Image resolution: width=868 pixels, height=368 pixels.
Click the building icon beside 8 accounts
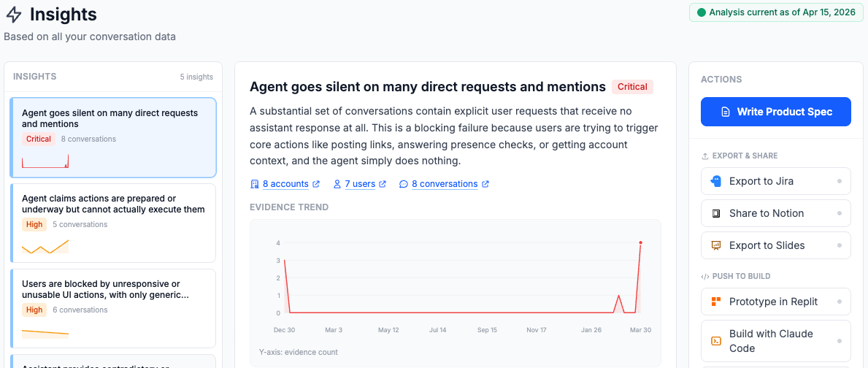(255, 184)
